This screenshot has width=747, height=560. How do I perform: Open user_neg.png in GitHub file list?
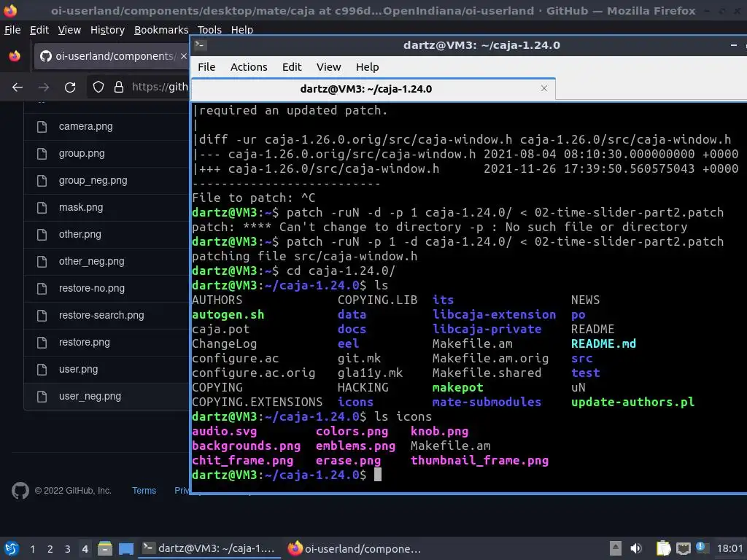[90, 396]
